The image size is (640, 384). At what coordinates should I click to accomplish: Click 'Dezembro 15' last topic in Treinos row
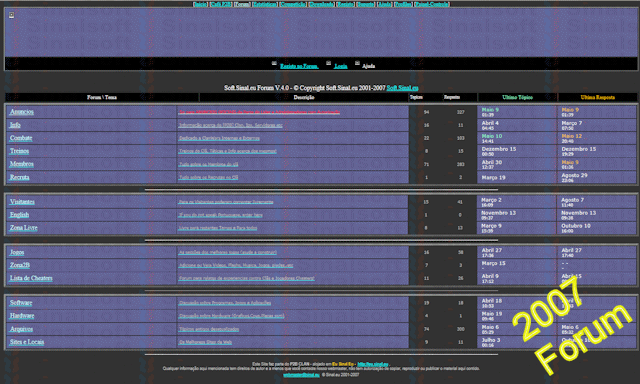tap(499, 149)
